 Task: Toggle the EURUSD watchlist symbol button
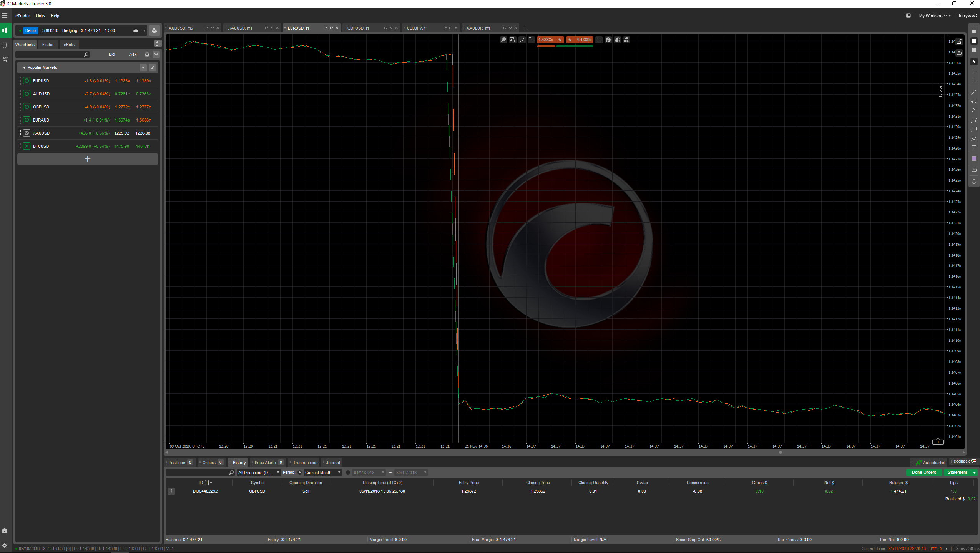[x=27, y=81]
